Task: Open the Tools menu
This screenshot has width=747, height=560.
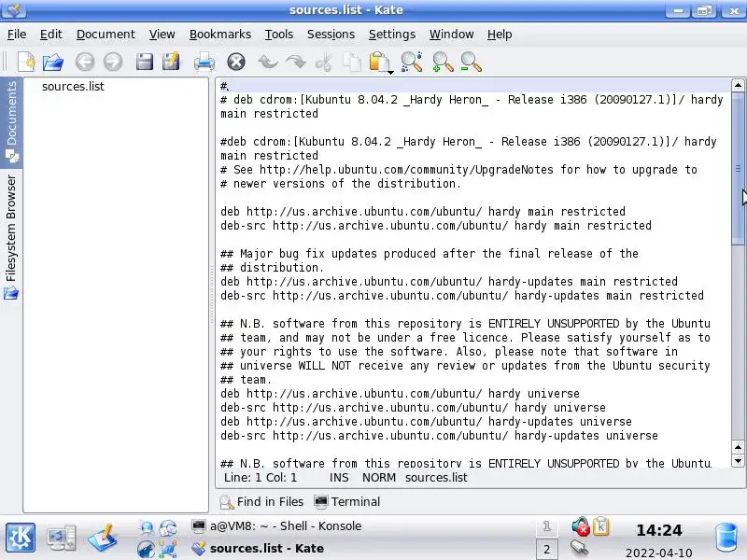Action: (x=278, y=35)
